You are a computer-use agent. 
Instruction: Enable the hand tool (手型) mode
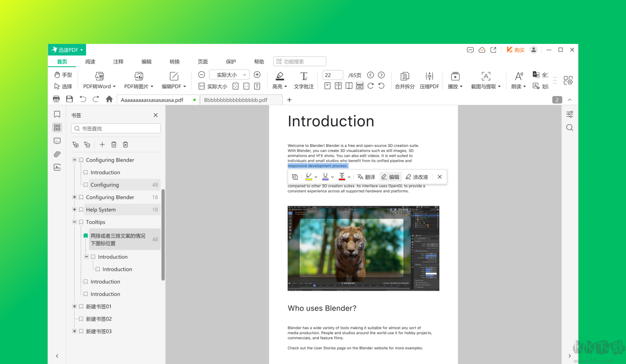coord(63,75)
